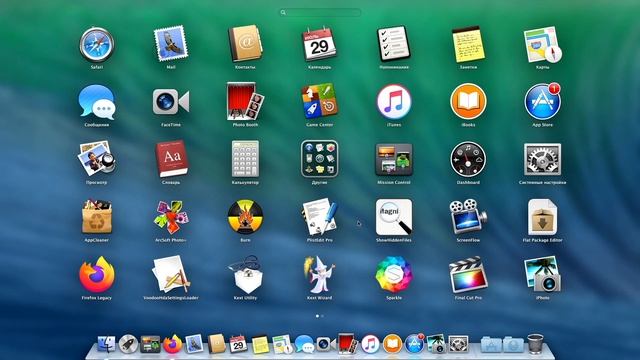Launch the Просмотр preview app
This screenshot has height=360, width=640.
(x=97, y=159)
